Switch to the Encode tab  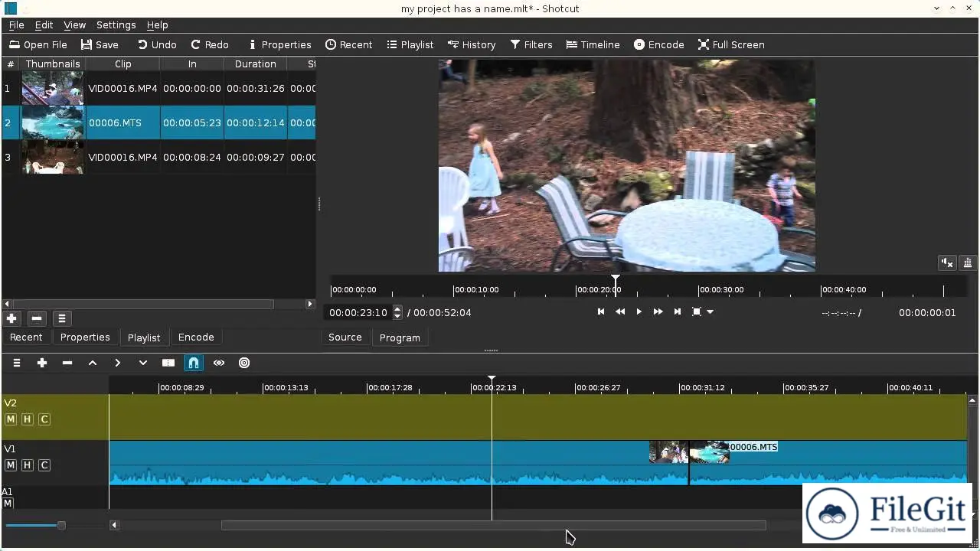click(x=196, y=337)
